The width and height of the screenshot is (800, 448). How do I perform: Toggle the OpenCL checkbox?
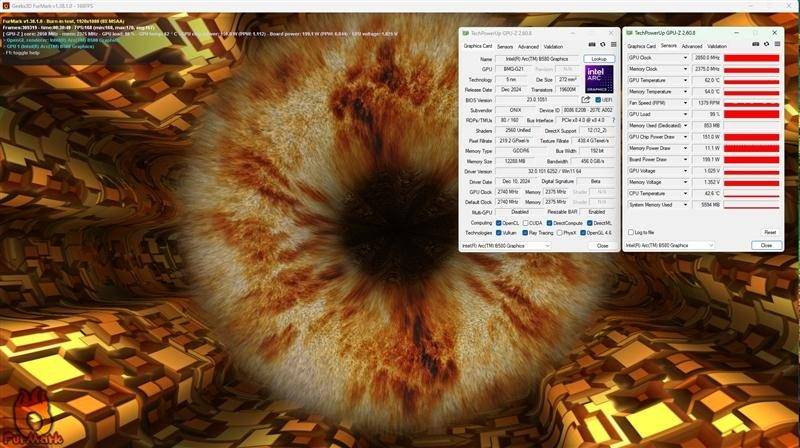click(x=498, y=223)
